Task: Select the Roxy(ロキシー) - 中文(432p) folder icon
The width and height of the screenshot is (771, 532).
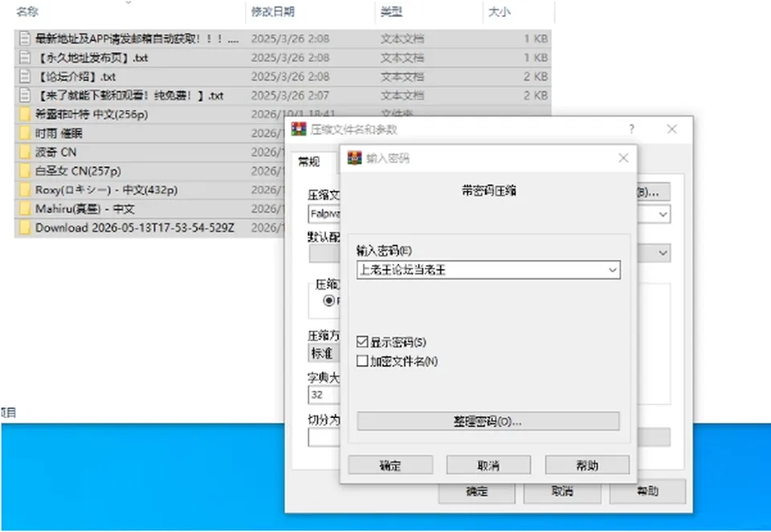Action: [x=25, y=190]
